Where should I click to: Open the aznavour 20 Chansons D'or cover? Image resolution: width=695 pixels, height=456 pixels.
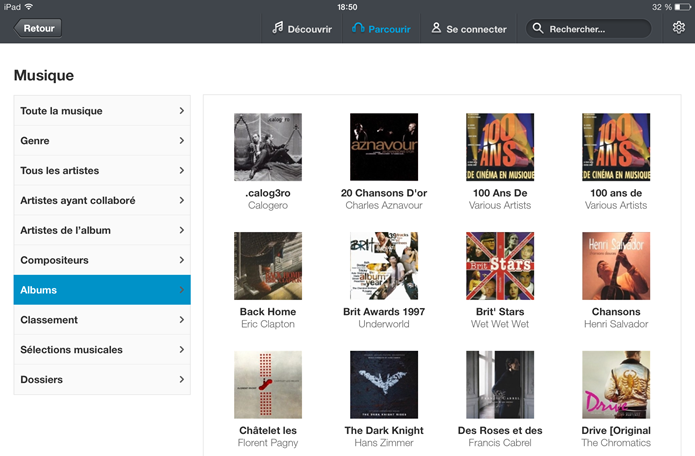[384, 147]
